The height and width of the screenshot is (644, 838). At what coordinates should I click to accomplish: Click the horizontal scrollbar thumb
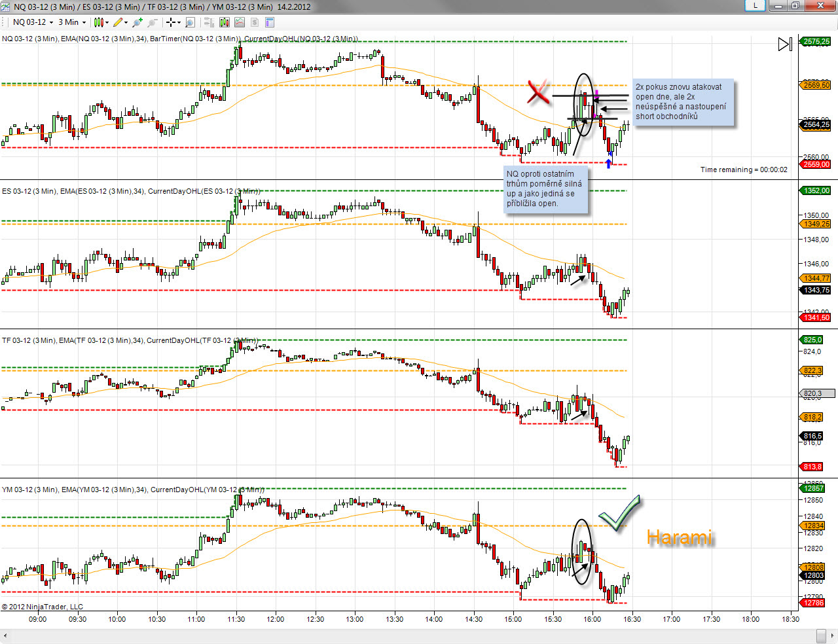tap(821, 636)
